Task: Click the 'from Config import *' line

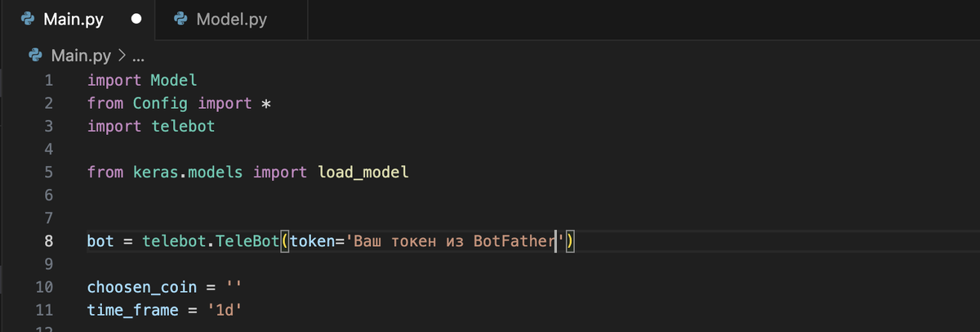Action: pyautogui.click(x=179, y=104)
